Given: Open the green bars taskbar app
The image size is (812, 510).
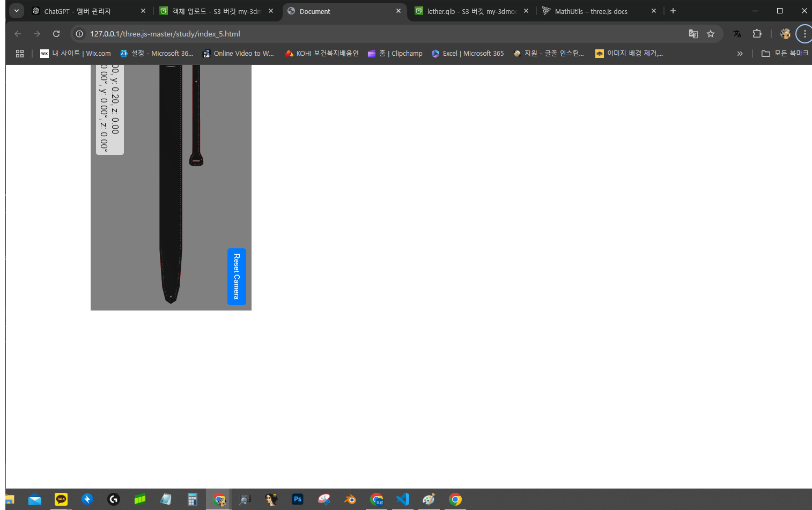Looking at the screenshot, I should [x=140, y=500].
